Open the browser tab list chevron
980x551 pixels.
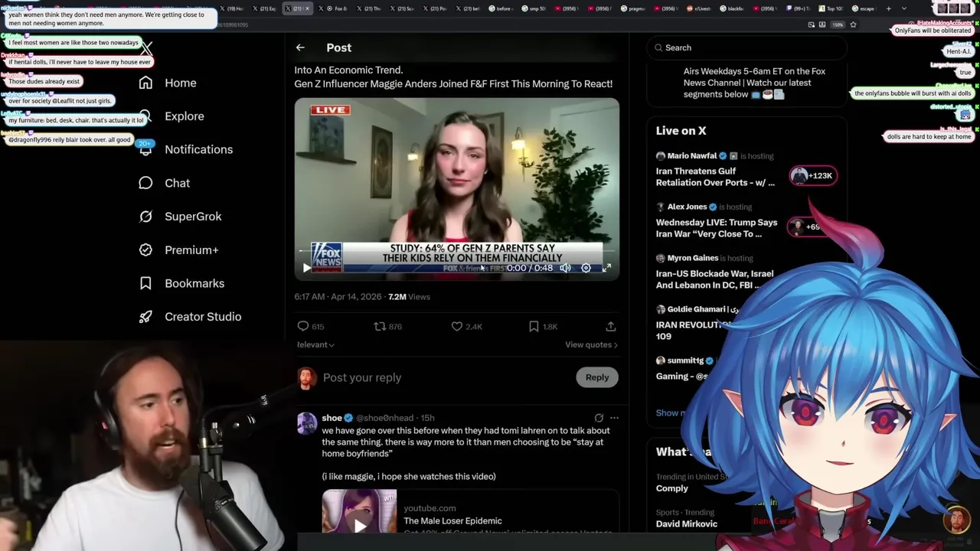(905, 8)
